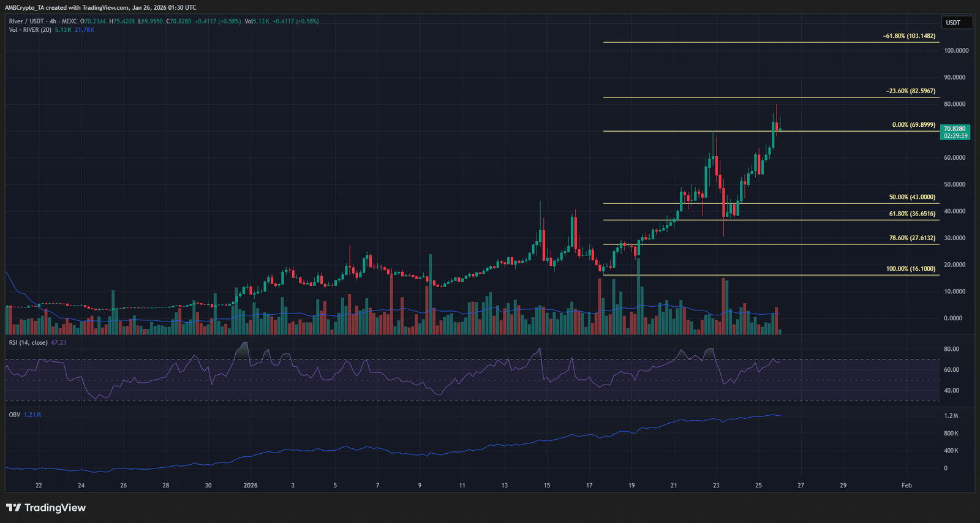Select the Vol · RIVER (20) indicator label
The image size is (980, 523).
(30, 30)
